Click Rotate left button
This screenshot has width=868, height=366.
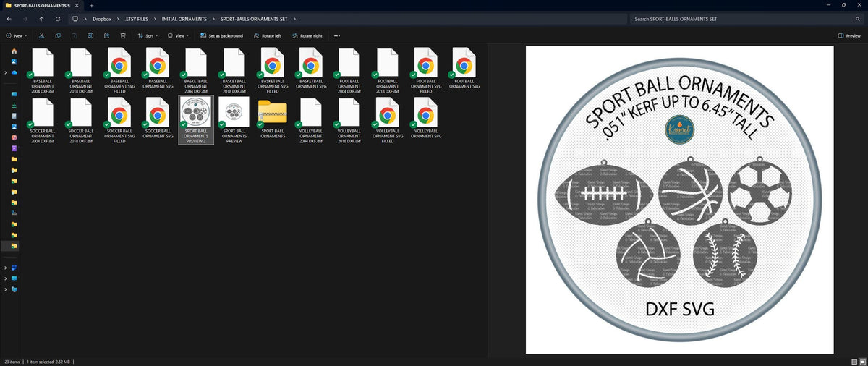coord(266,35)
